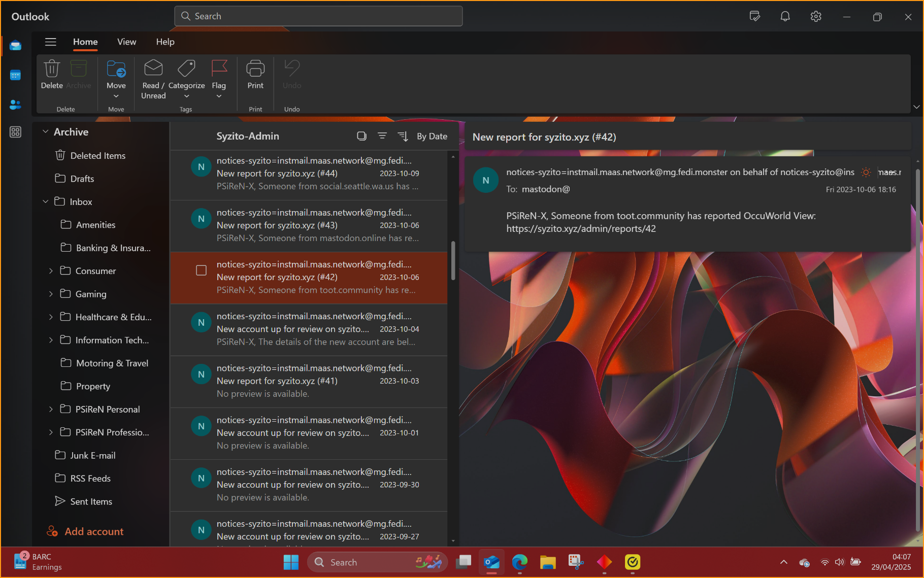
Task: Expand the Information Tech... folder
Action: point(51,340)
